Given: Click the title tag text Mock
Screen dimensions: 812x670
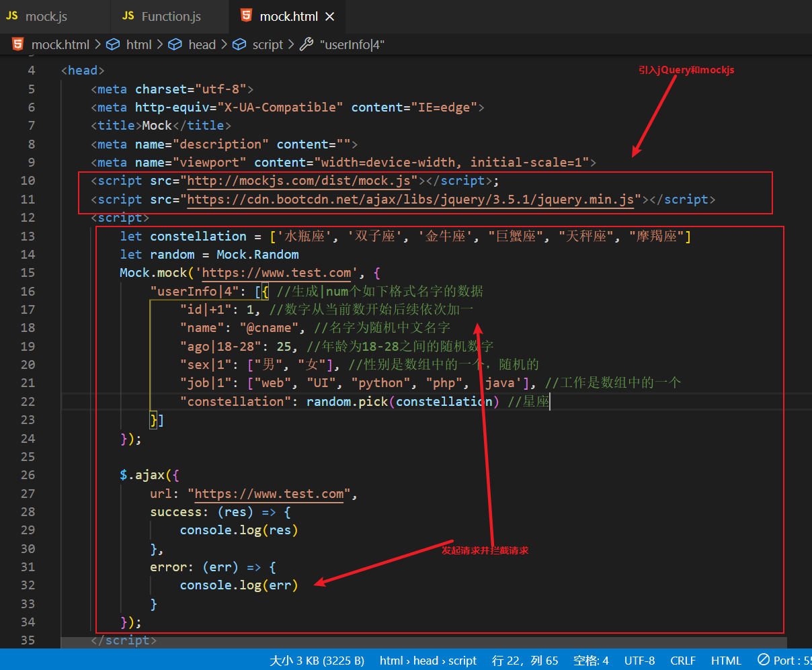Looking at the screenshot, I should [x=157, y=126].
